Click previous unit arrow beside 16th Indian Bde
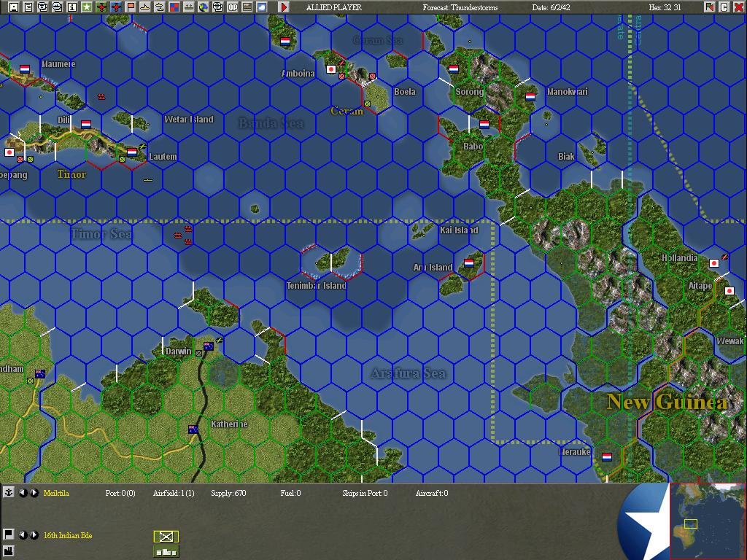Viewport: 747px width, 560px height. (23, 534)
